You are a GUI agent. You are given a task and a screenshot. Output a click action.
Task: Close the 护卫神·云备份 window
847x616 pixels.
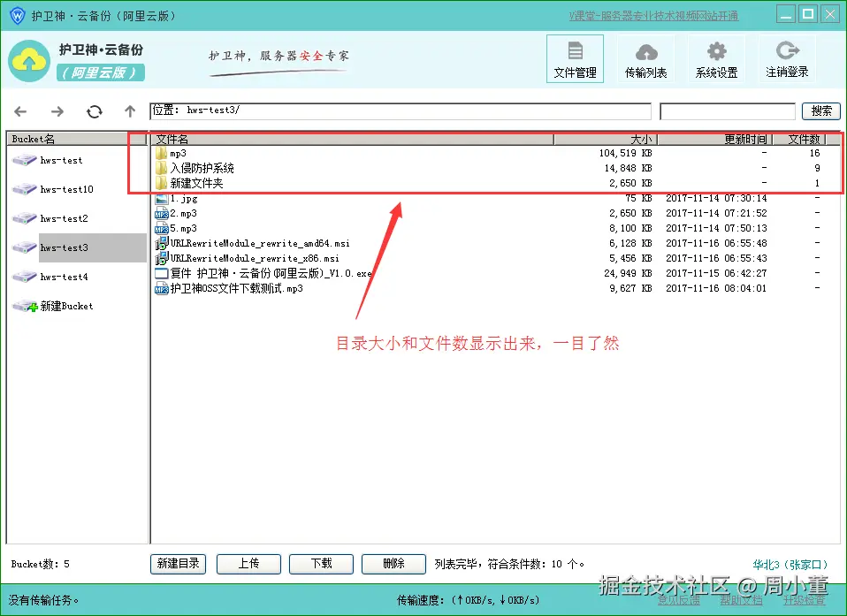[x=829, y=14]
